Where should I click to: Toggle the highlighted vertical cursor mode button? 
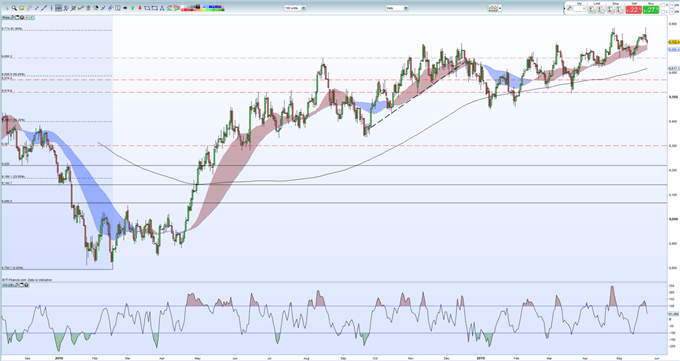59,8
